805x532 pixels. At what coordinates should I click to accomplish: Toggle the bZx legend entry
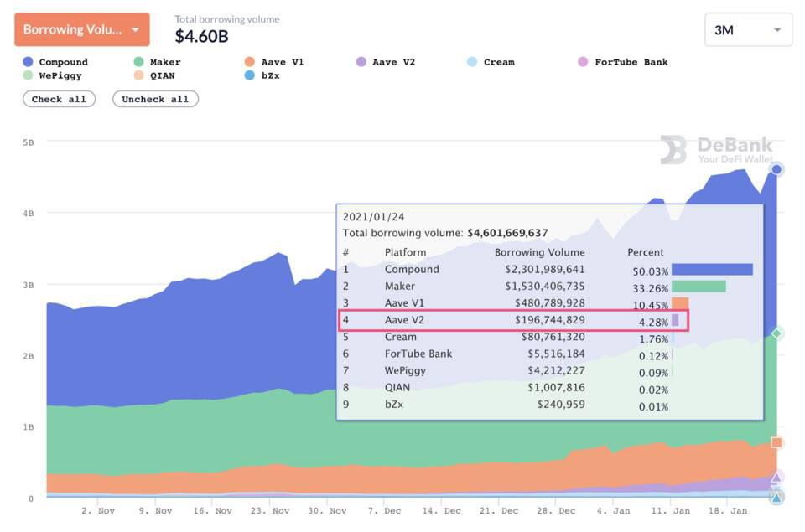[x=262, y=75]
